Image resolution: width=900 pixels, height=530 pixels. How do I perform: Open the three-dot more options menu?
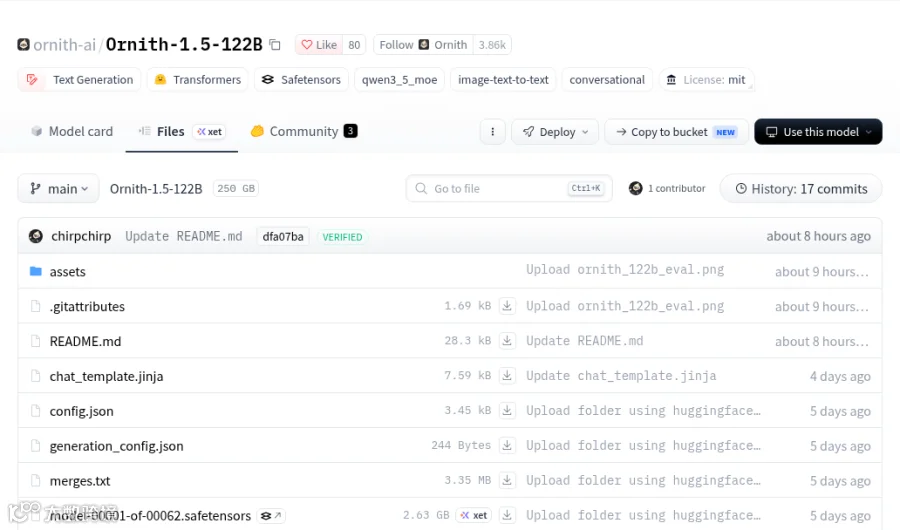tap(492, 132)
